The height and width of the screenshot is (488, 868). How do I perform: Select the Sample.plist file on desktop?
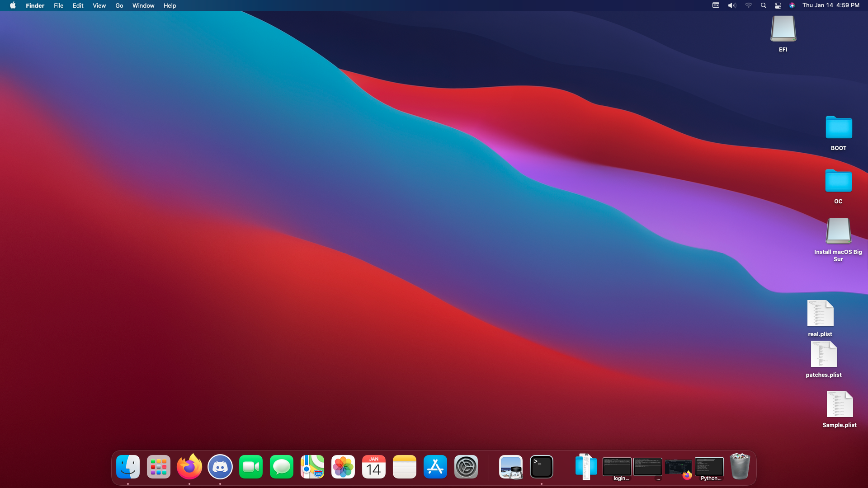840,404
